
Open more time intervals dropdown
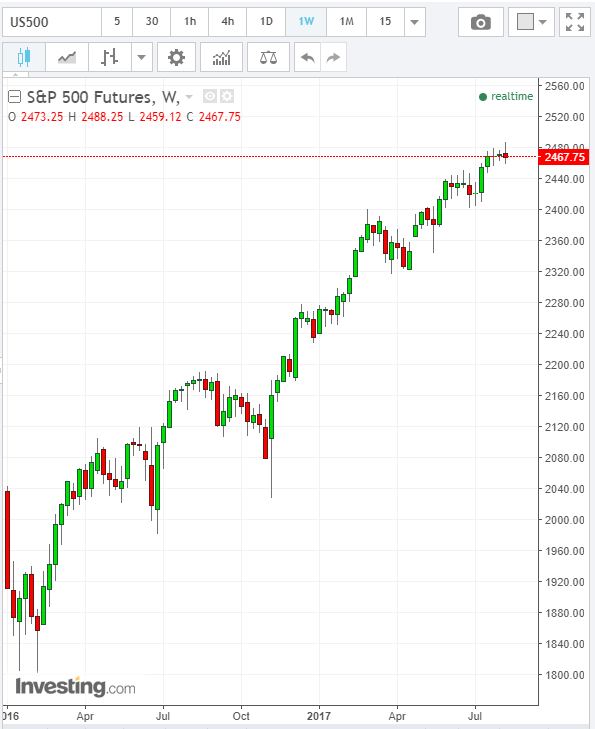click(415, 22)
